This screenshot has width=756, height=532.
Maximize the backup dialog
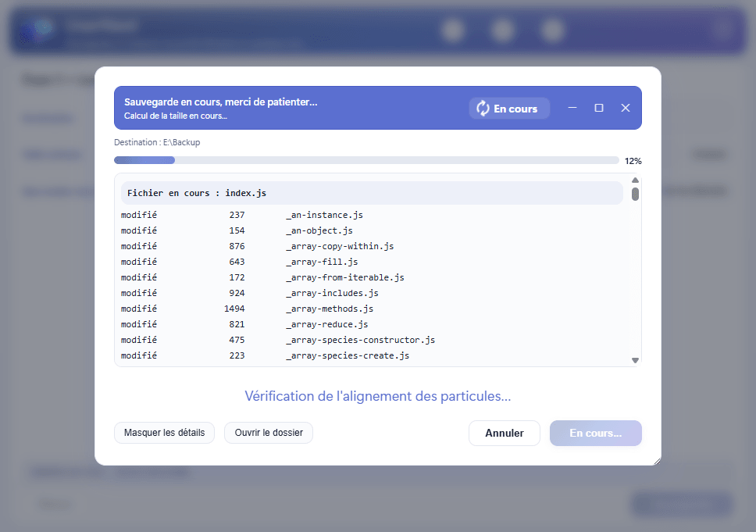(x=599, y=108)
